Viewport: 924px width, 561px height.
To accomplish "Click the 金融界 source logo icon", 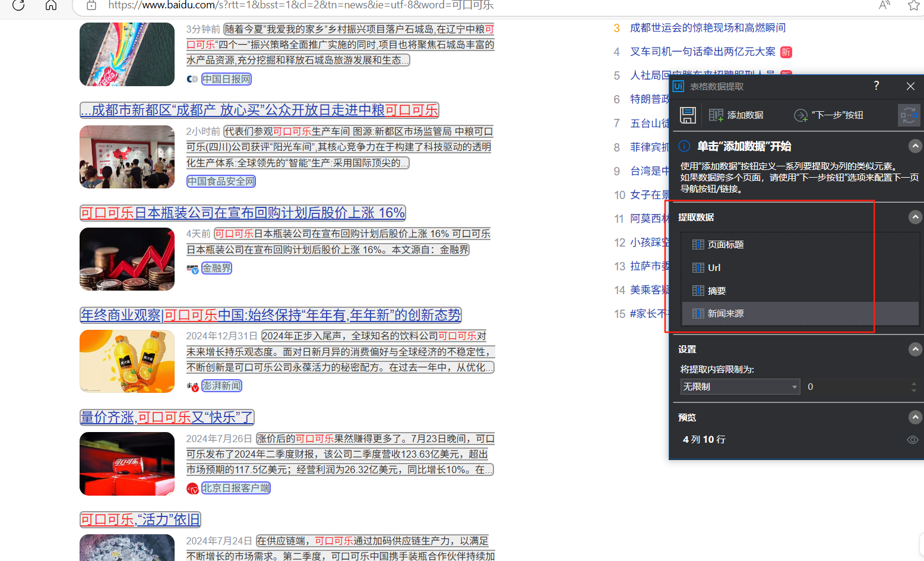I will [192, 269].
